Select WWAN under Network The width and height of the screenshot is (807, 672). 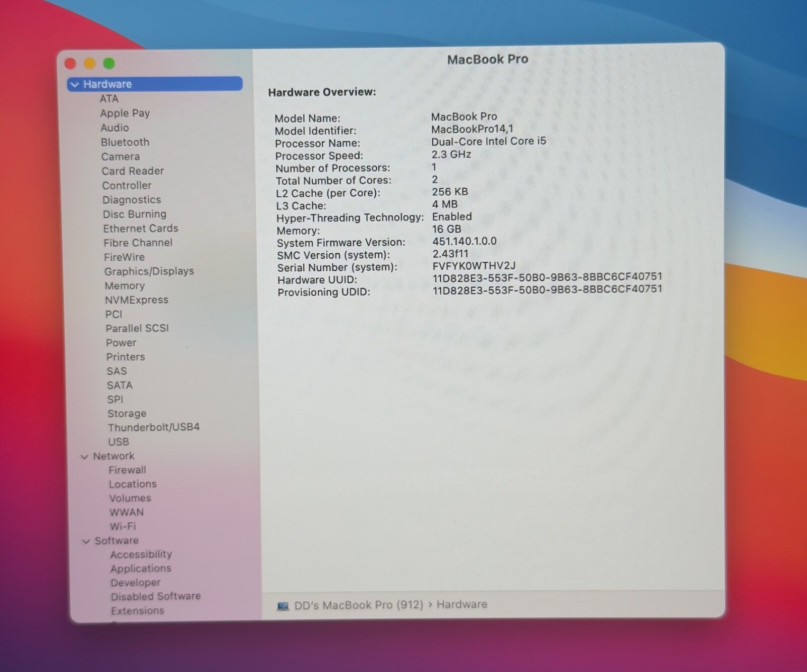(x=127, y=513)
